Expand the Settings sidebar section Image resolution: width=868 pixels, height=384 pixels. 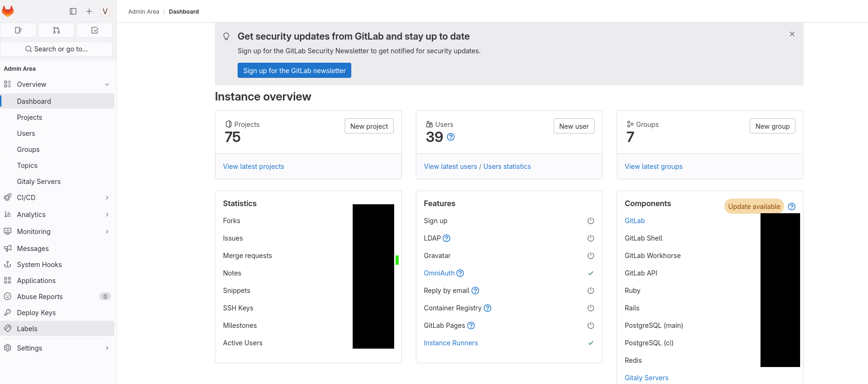point(107,348)
